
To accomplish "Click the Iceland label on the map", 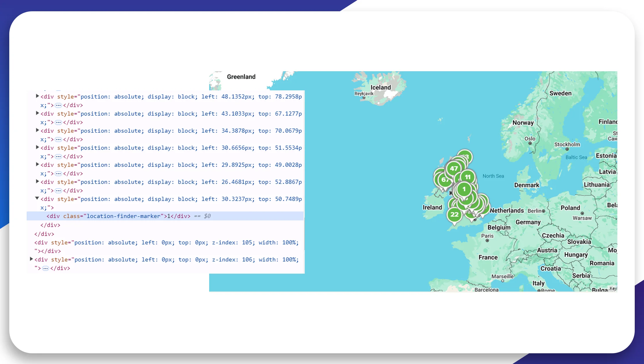I will (381, 87).
